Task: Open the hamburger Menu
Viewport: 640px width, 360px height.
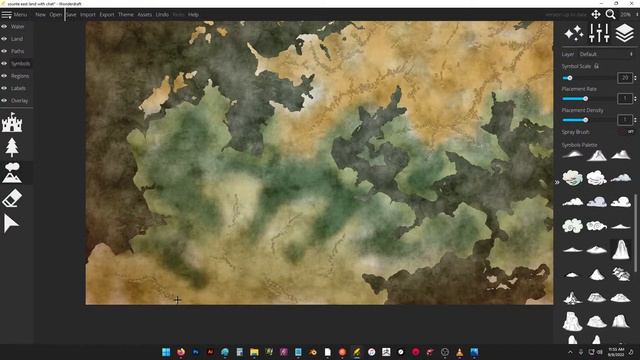Action: 14,15
